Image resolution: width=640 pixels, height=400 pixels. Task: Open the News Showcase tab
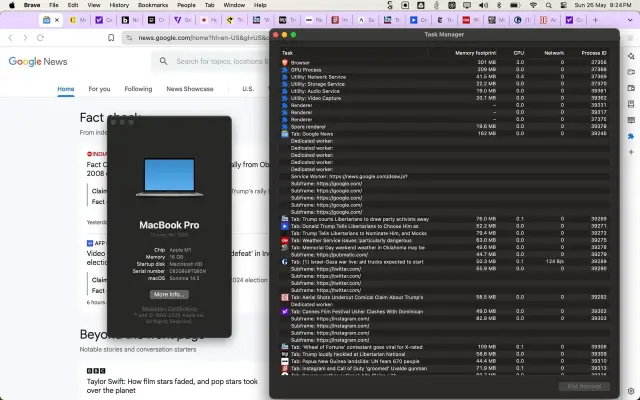coord(190,89)
